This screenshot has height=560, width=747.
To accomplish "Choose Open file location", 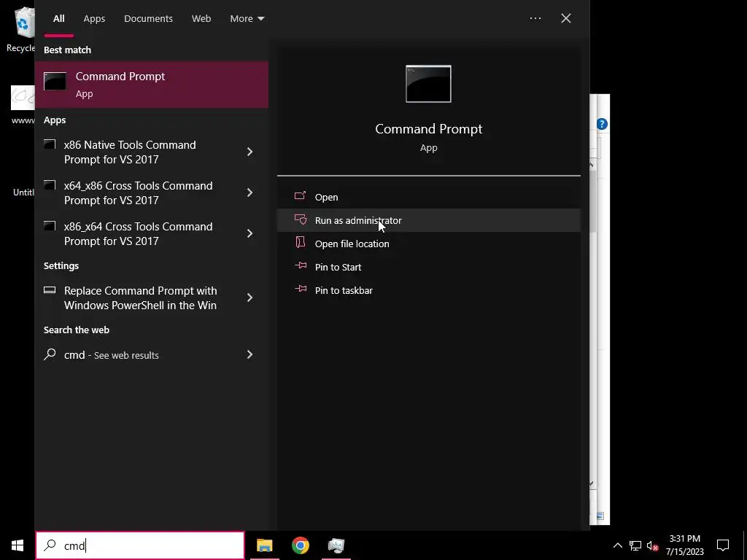I will click(x=429, y=244).
